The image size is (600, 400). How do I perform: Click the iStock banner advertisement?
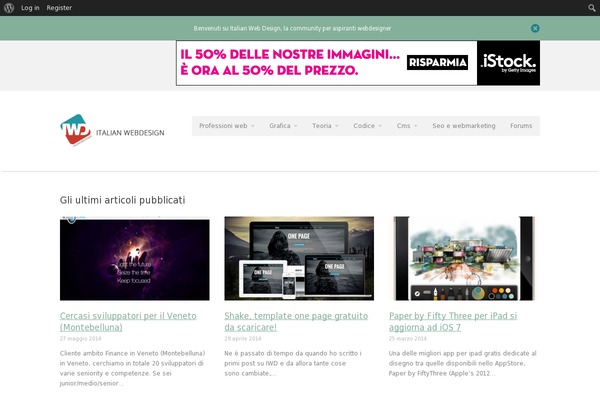point(358,63)
